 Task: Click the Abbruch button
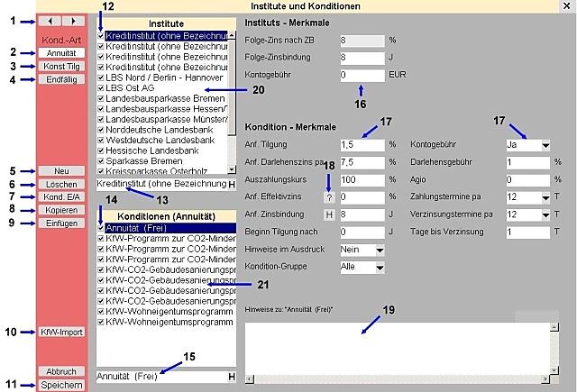61,372
